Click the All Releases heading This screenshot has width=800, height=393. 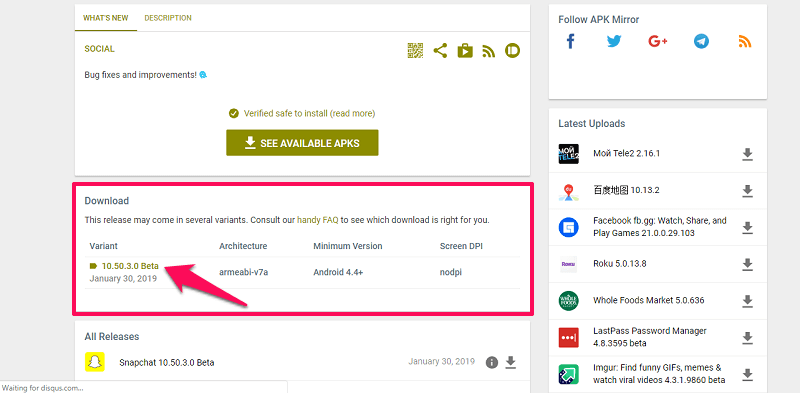coord(112,336)
